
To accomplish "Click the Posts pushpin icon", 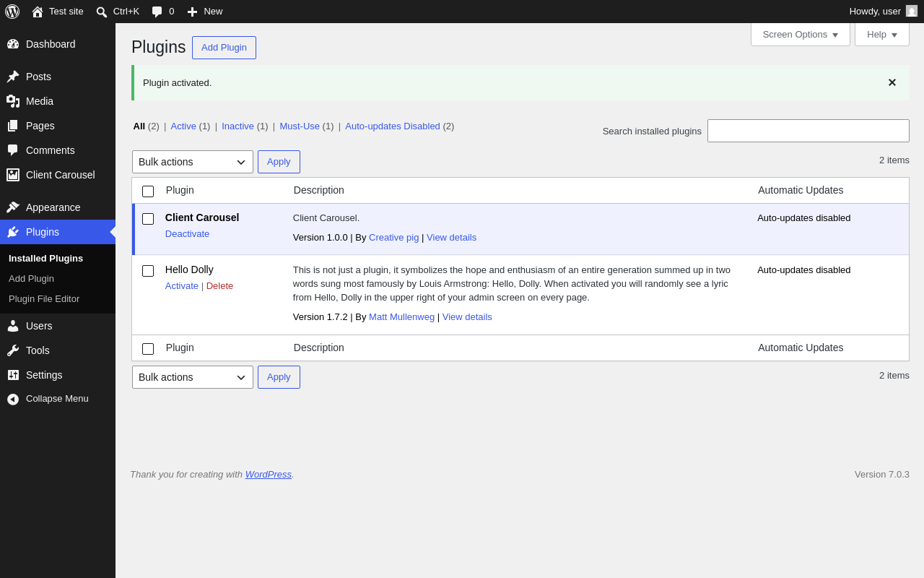I will pos(13,77).
